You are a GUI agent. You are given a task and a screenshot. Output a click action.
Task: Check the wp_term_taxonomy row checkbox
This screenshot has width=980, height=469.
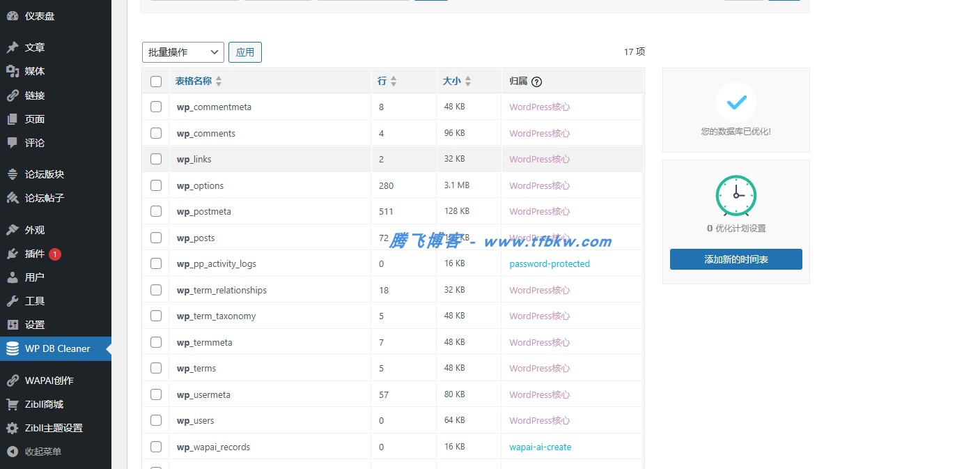(x=156, y=316)
